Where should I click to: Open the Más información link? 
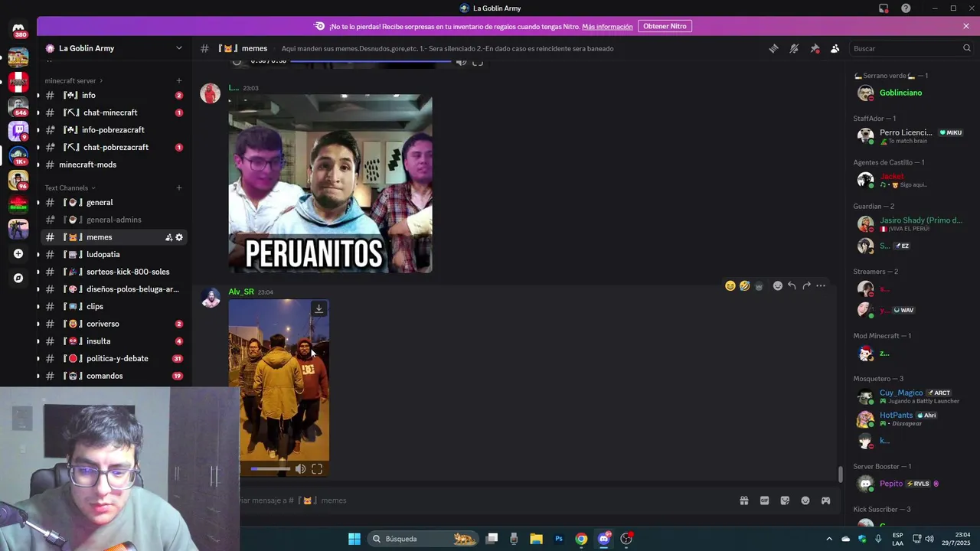click(607, 27)
